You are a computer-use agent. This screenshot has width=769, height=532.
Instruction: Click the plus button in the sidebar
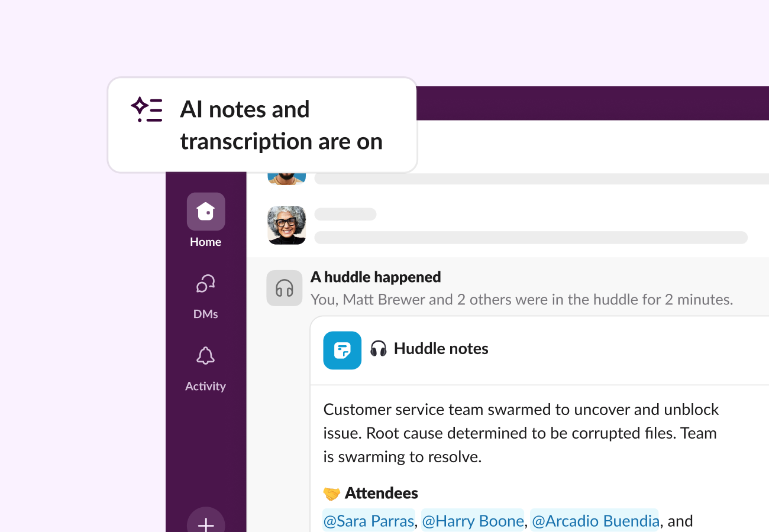205,524
